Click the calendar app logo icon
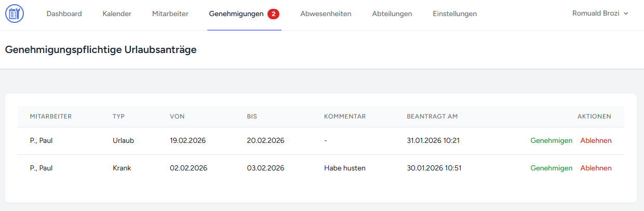644x211 pixels. (x=15, y=14)
